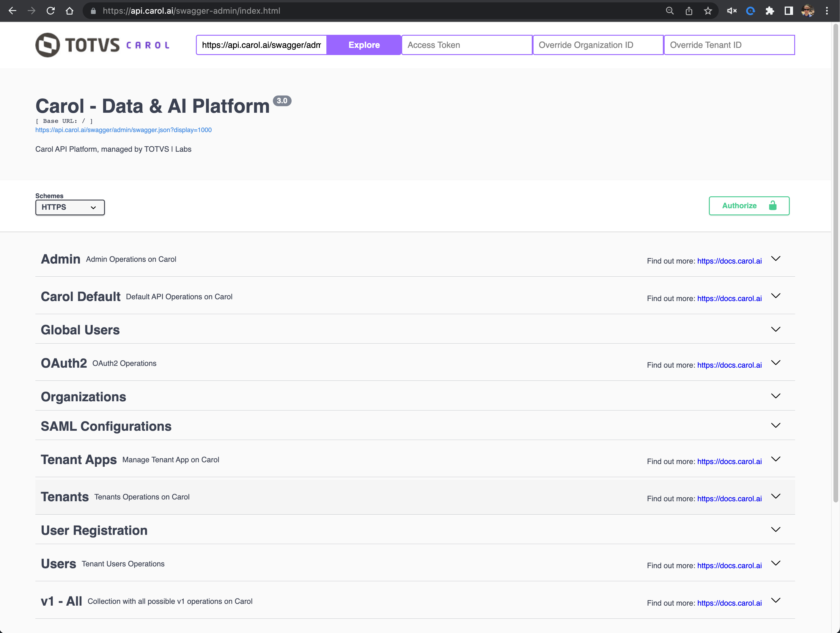Open the Schemes HTTPS dropdown
Image resolution: width=840 pixels, height=633 pixels.
70,207
